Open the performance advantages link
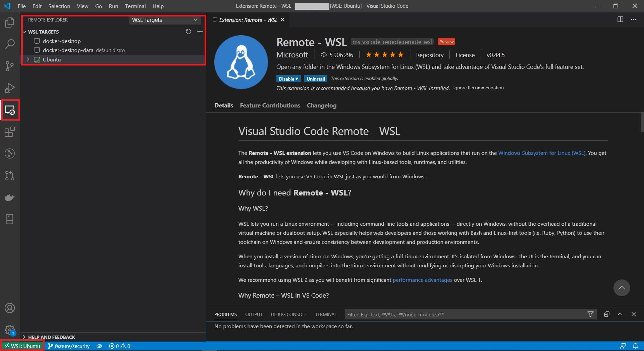This screenshot has height=351, width=644. [422, 280]
